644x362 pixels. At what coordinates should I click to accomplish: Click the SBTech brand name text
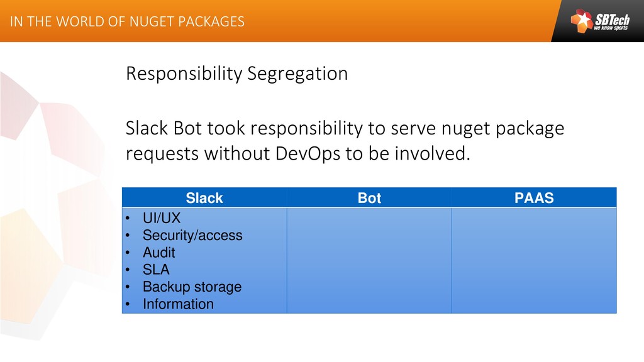tap(611, 19)
